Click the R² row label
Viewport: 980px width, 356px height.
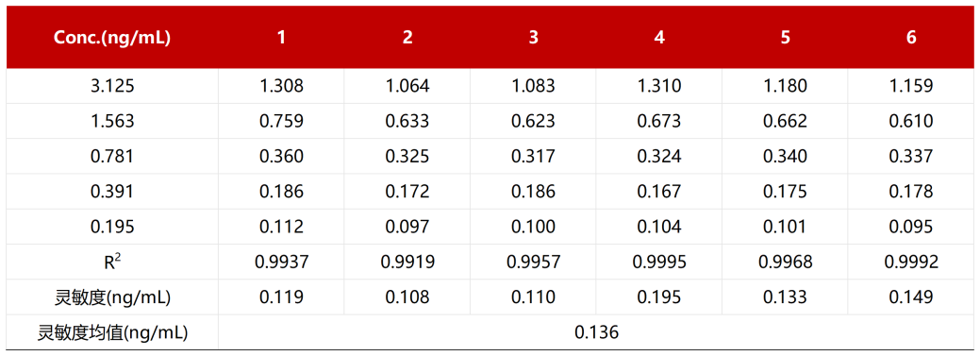click(112, 262)
